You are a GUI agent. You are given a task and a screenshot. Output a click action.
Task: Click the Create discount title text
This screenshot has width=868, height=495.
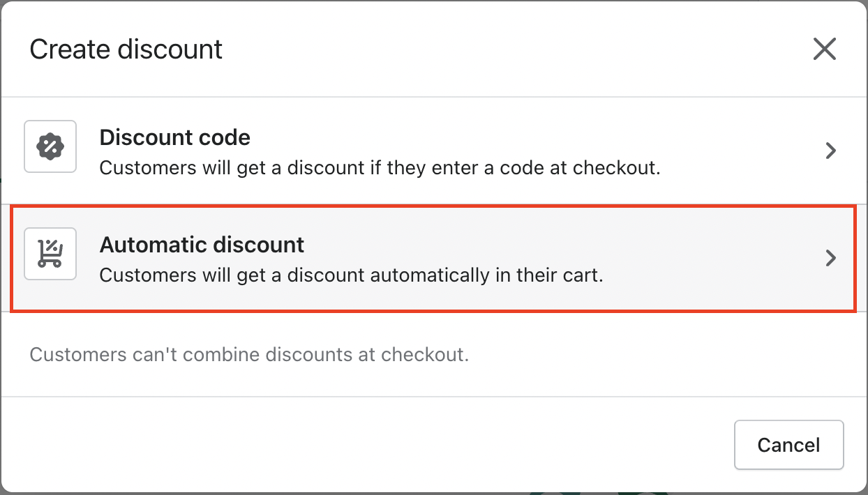(x=126, y=49)
